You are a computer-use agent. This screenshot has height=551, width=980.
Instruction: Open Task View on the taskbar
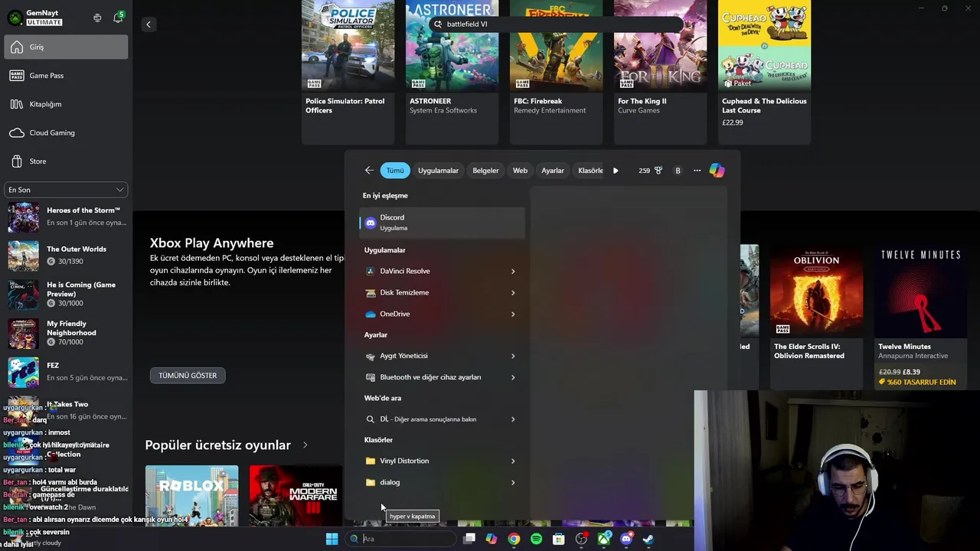pyautogui.click(x=469, y=539)
